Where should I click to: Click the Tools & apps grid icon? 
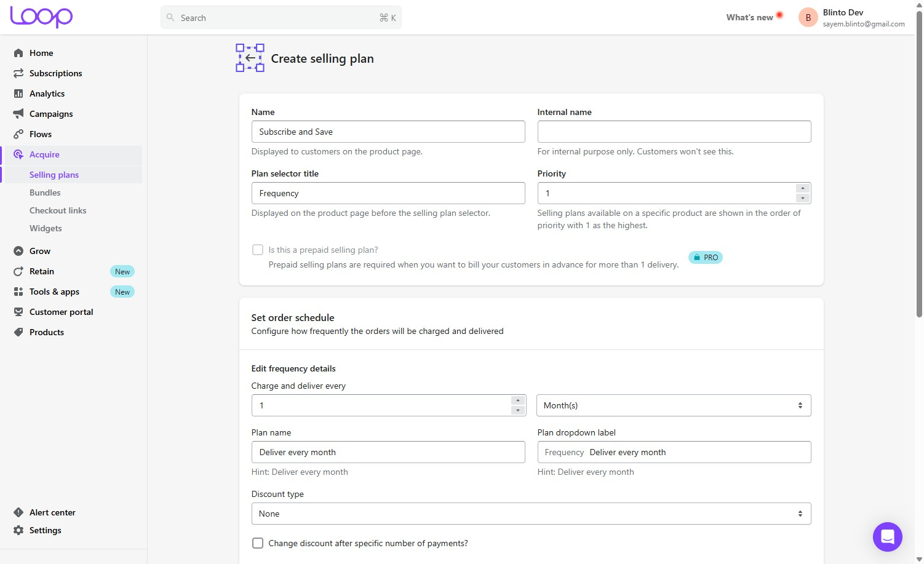(18, 292)
